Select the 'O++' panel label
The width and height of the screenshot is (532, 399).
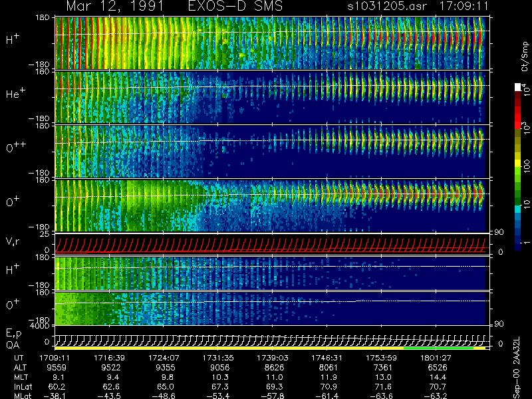pos(15,147)
